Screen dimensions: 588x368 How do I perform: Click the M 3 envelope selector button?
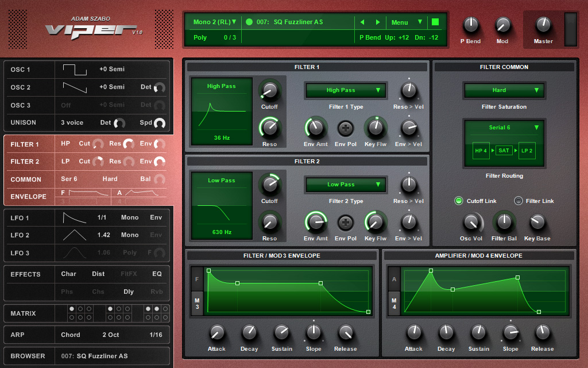pyautogui.click(x=197, y=303)
